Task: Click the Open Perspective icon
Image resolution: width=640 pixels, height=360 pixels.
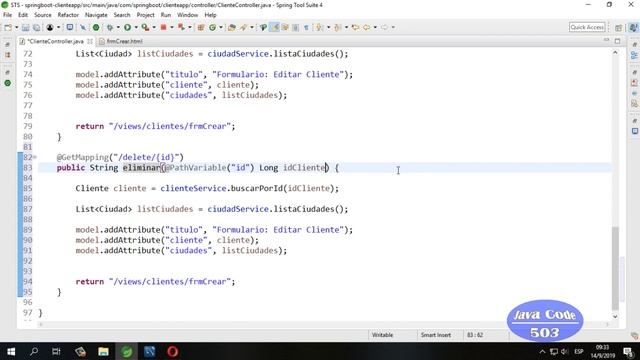Action: tap(619, 27)
